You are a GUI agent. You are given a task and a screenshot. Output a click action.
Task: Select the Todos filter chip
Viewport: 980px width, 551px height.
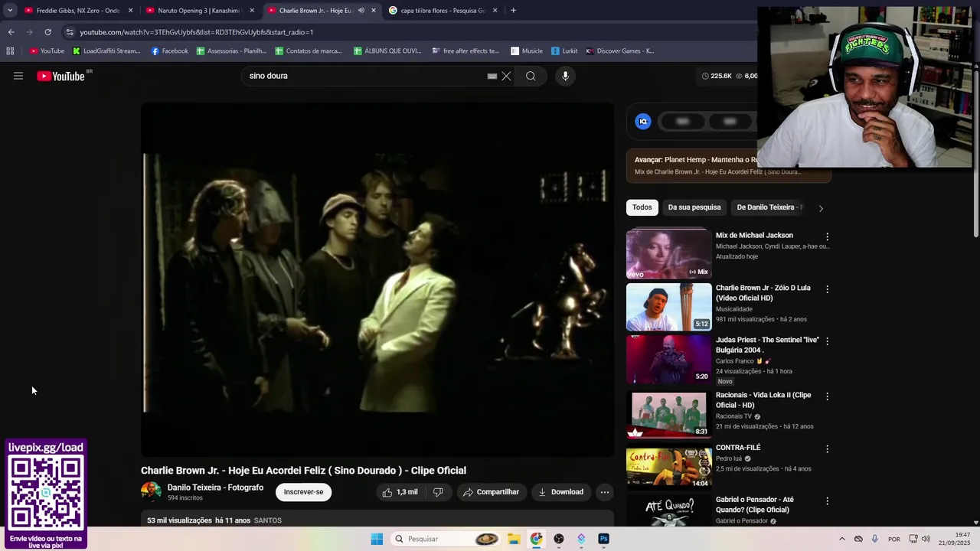tap(642, 207)
